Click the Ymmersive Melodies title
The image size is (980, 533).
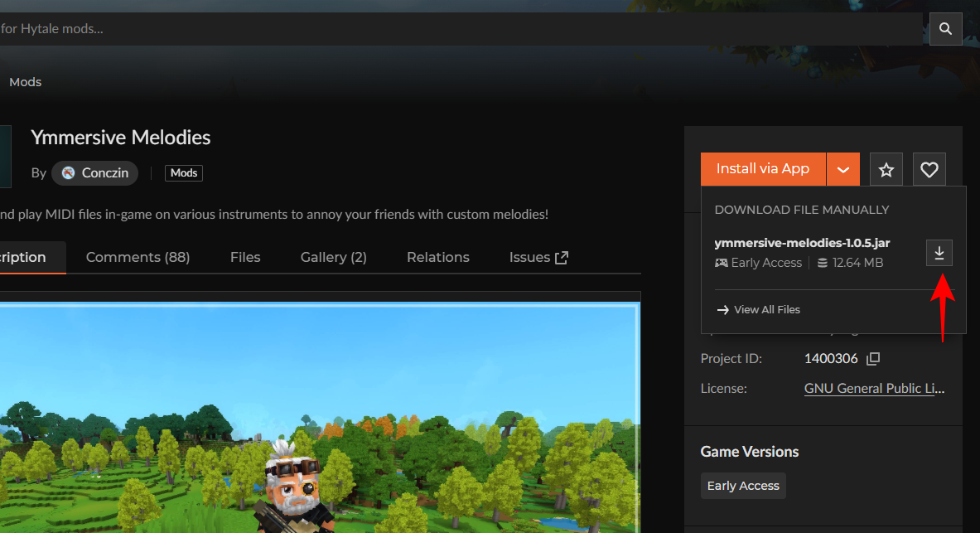pos(121,138)
